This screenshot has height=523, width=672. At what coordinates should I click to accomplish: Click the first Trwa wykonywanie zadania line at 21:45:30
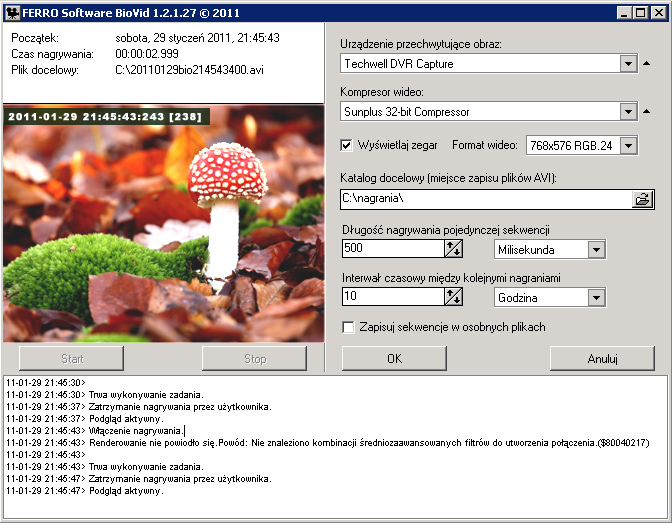[x=105, y=395]
